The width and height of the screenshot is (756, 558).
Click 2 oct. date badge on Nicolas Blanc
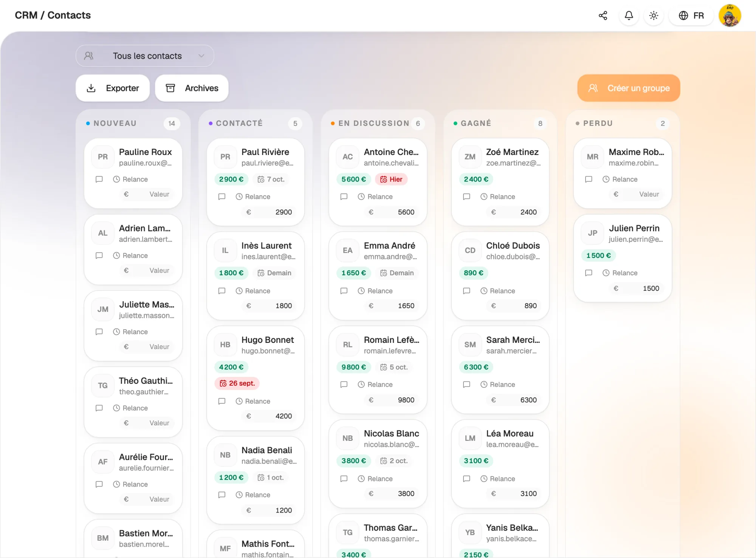(394, 461)
